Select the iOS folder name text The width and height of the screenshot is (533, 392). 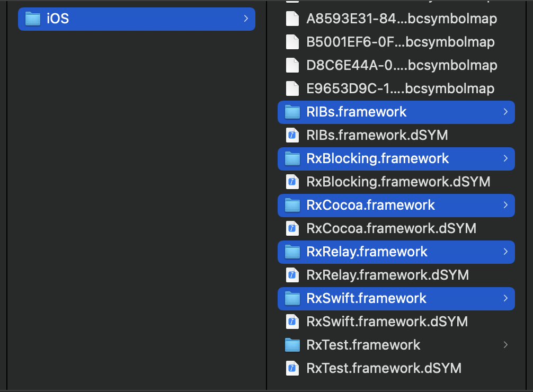(58, 19)
